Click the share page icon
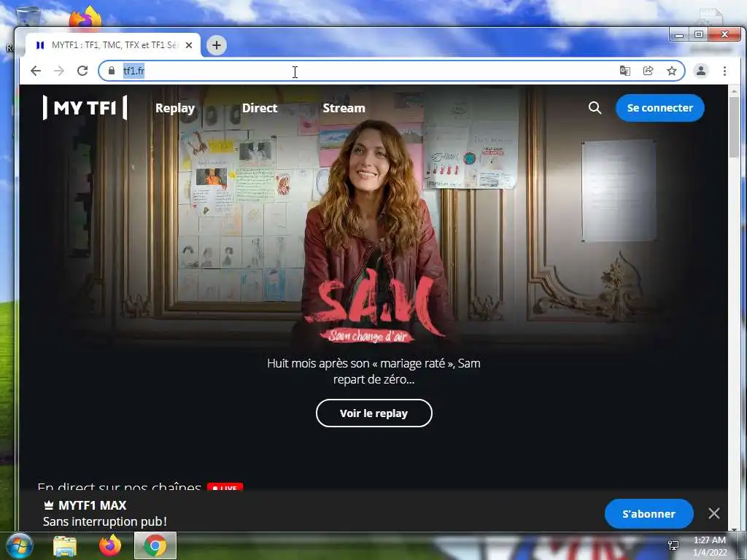Image resolution: width=747 pixels, height=560 pixels. click(649, 71)
